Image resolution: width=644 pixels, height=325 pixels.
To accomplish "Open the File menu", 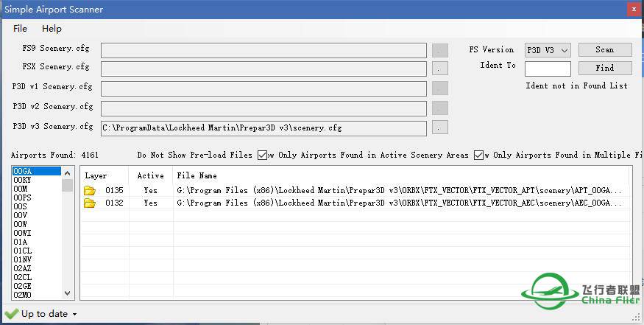I will [20, 29].
